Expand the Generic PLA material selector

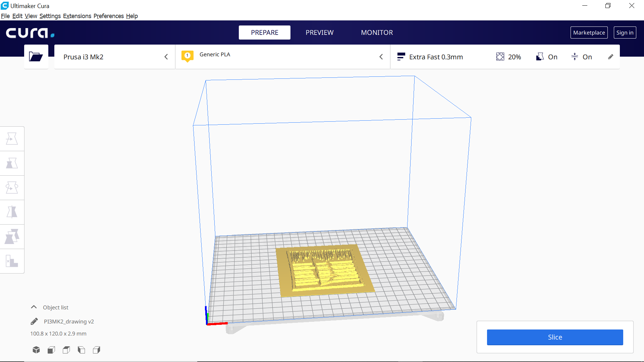click(x=283, y=57)
